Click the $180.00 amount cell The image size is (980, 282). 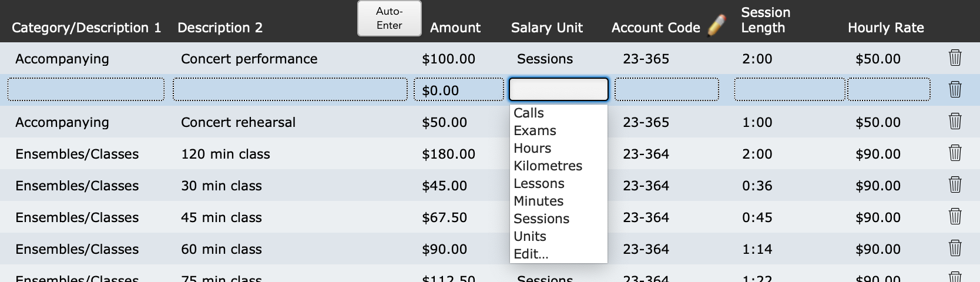[x=448, y=154]
